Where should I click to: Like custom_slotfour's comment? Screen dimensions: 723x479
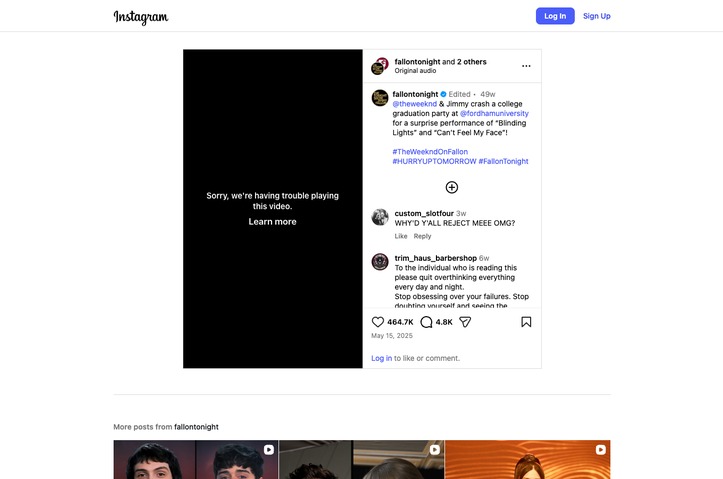click(x=401, y=236)
